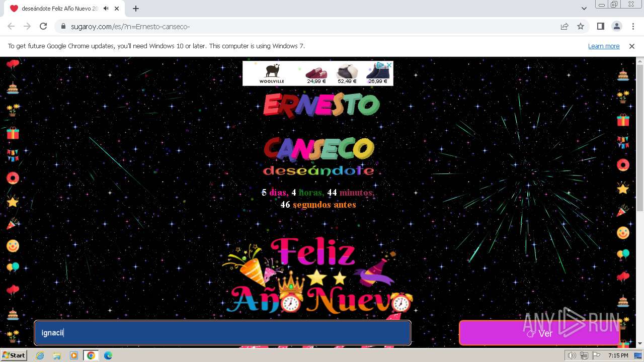644x362 pixels.
Task: Click the gold star icon on left strip
Action: 13,202
